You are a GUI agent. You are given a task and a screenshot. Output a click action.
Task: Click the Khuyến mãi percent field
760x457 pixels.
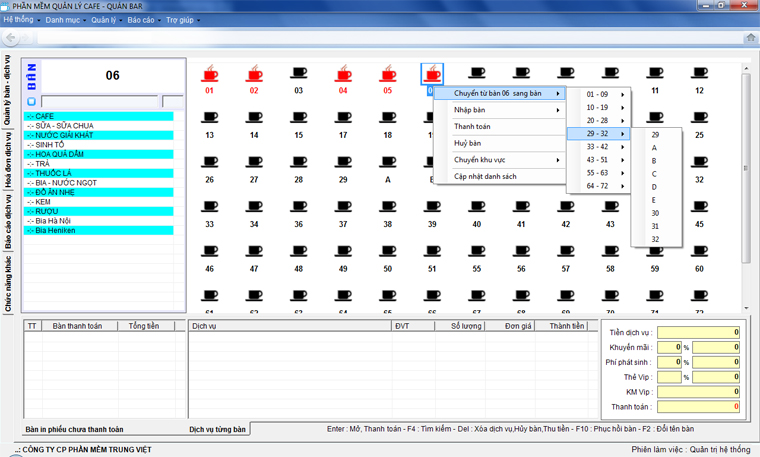click(x=669, y=347)
